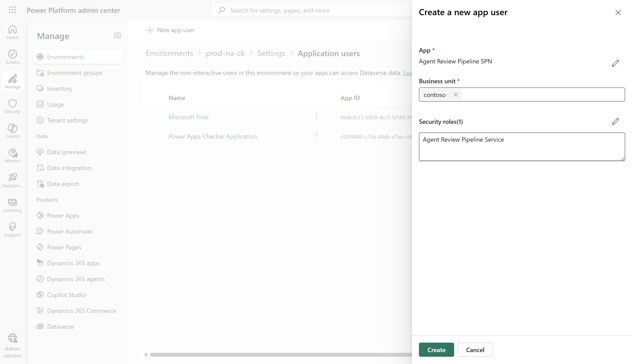The image size is (632, 364).
Task: Click Microsoft Flow's App ID value
Action: tap(376, 117)
